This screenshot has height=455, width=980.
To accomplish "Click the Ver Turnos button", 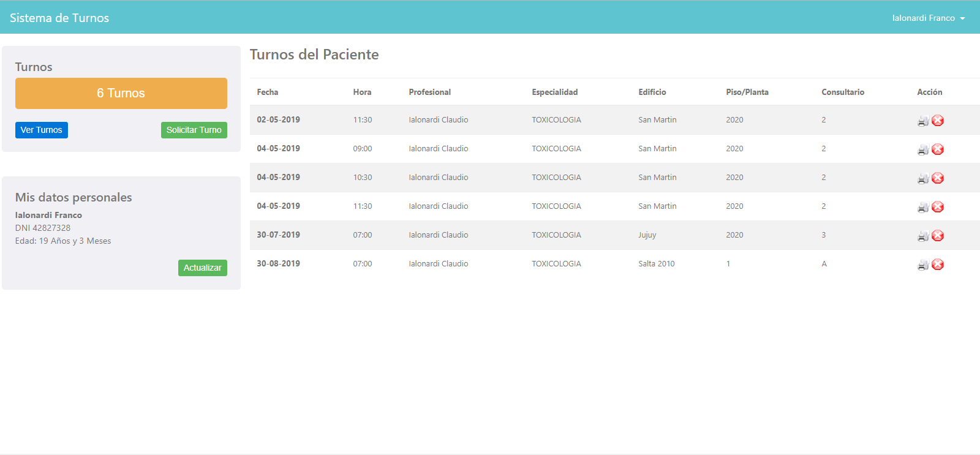I will point(42,130).
